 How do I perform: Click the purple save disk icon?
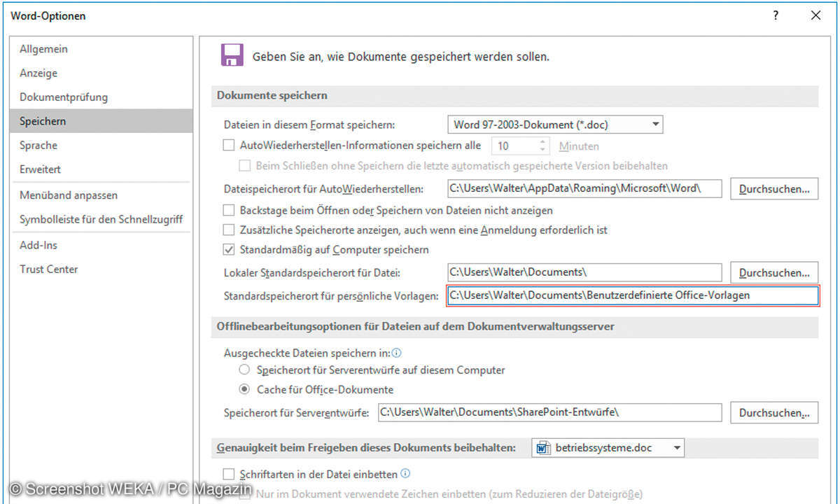coord(232,55)
